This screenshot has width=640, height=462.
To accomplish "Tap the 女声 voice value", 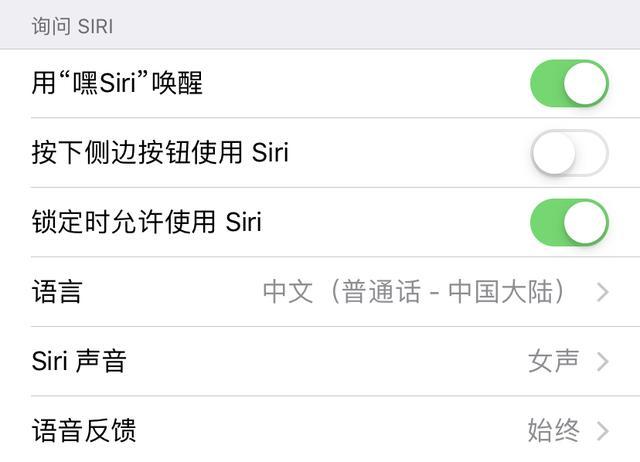I will (x=553, y=361).
